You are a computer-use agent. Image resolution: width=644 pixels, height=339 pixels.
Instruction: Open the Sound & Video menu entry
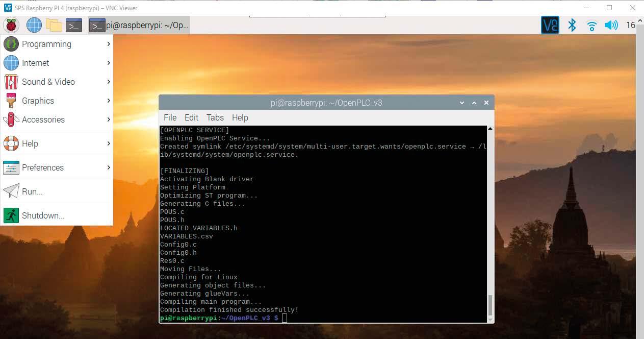tap(57, 82)
